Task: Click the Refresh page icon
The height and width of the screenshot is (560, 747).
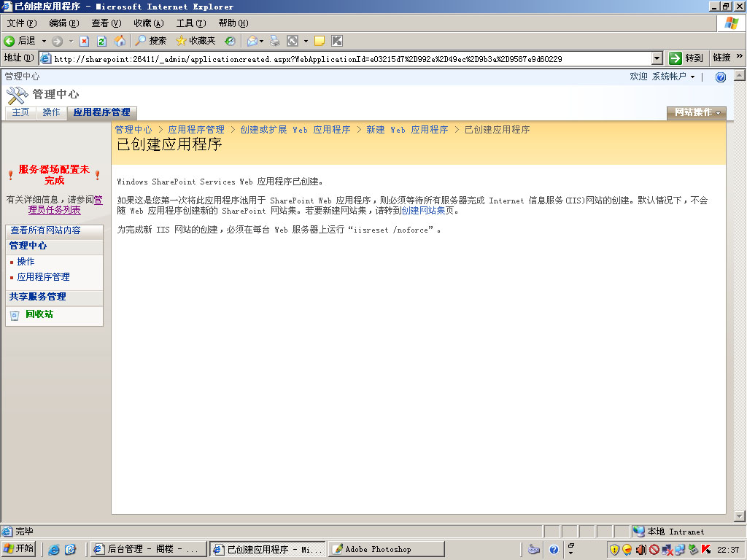Action: (101, 41)
